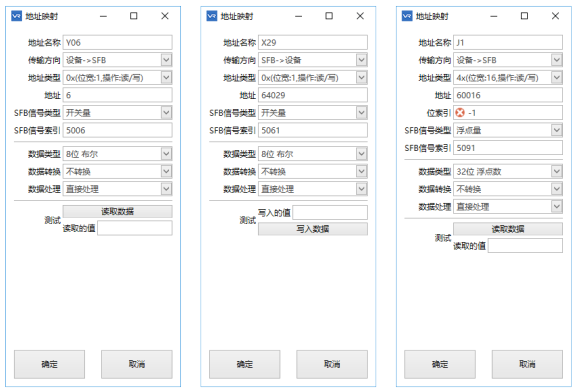
Task: Click 读取数据 button in the Y06 dialog
Action: (118, 211)
